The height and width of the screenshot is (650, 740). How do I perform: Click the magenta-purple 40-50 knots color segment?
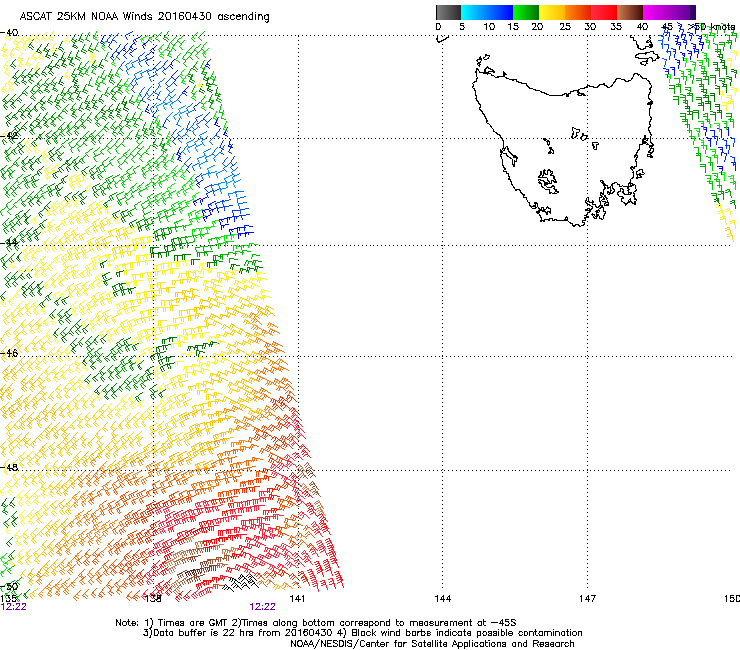click(669, 12)
